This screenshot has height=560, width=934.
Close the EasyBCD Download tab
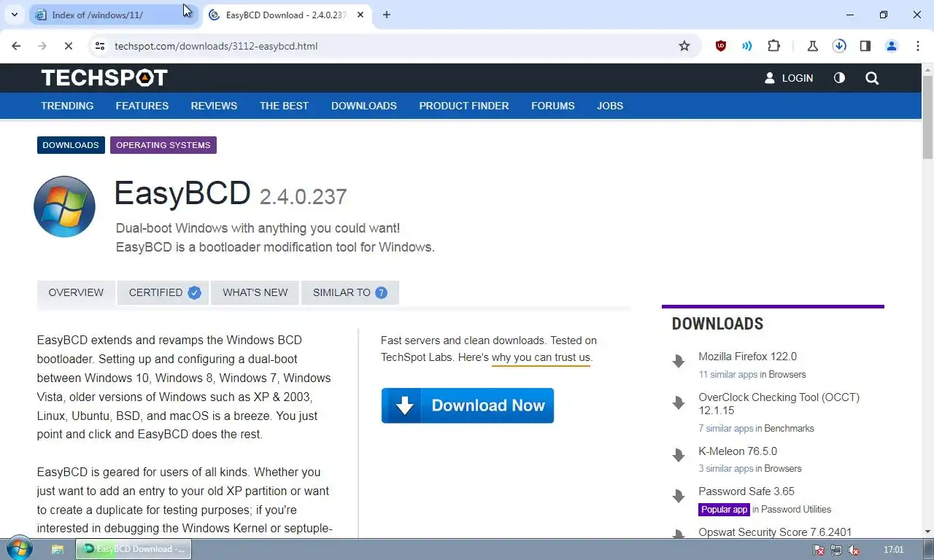coord(360,15)
